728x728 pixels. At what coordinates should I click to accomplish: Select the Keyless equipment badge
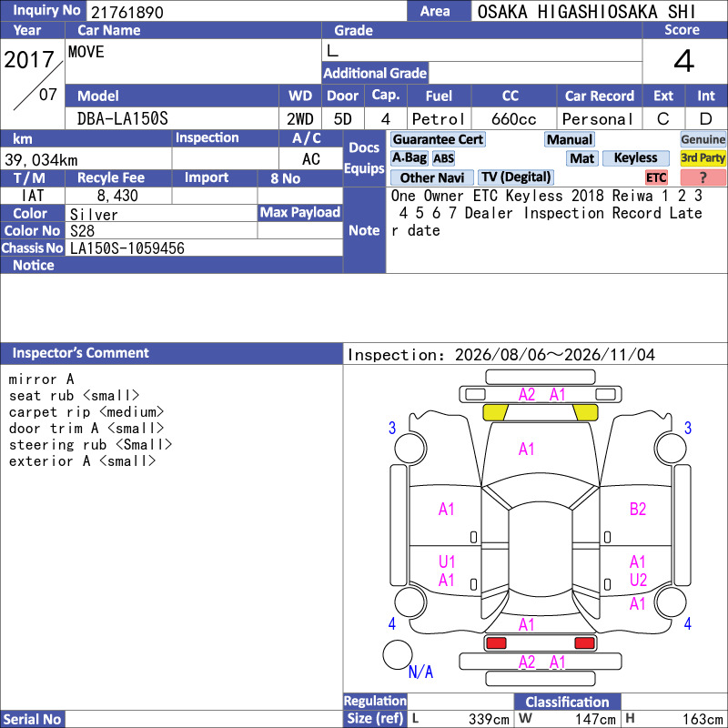(635, 157)
